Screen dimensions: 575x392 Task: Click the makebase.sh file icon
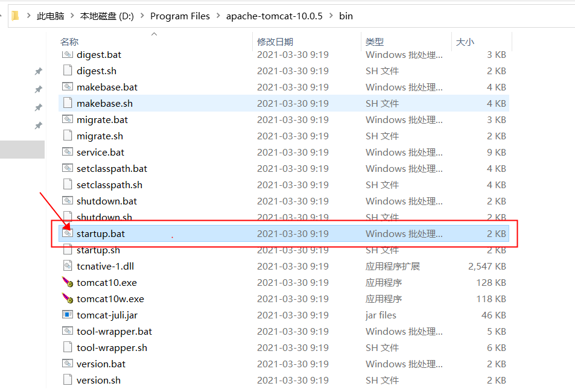[x=68, y=103]
